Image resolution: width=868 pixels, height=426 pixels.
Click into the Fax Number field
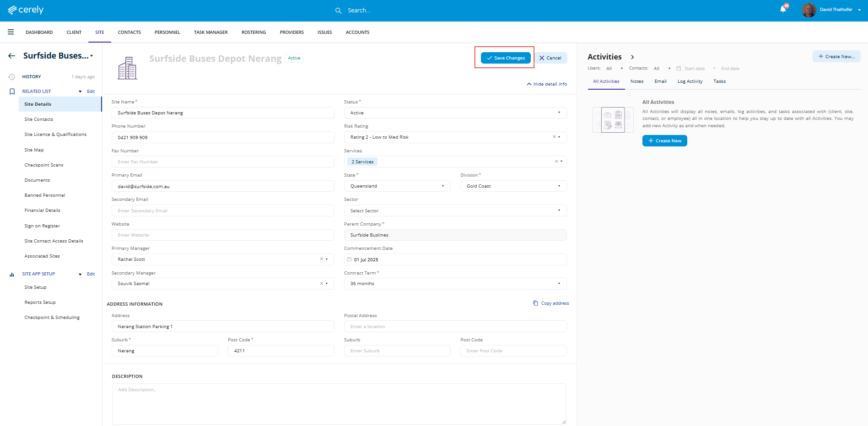pos(223,162)
